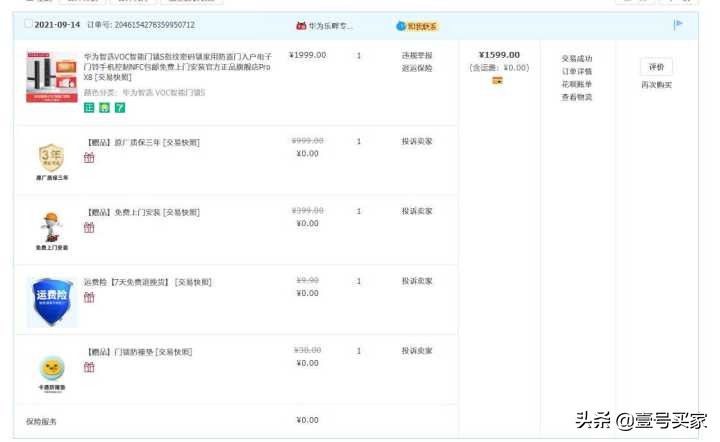The width and height of the screenshot is (720, 442).
Task: Open the 免费上门安装 installer thumbnail
Action: pos(52,231)
